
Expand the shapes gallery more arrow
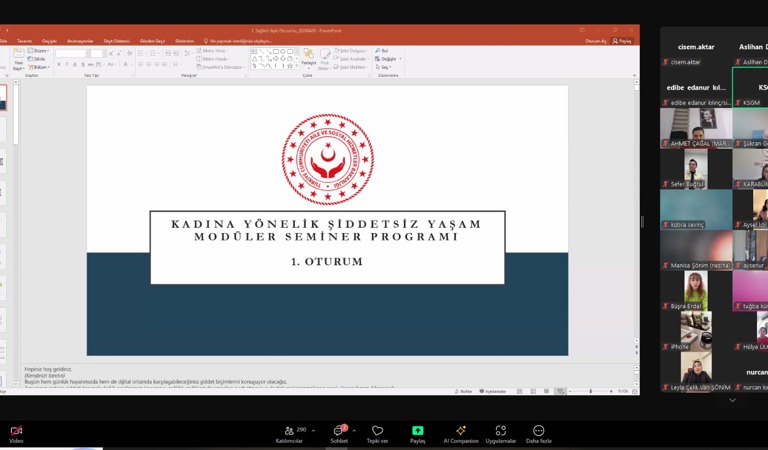[297, 66]
